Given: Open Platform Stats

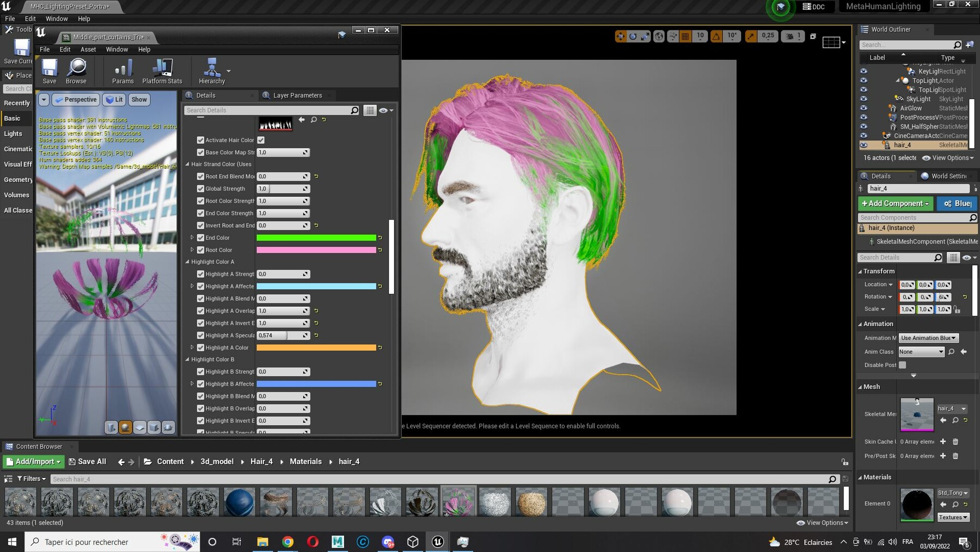Looking at the screenshot, I should 162,71.
